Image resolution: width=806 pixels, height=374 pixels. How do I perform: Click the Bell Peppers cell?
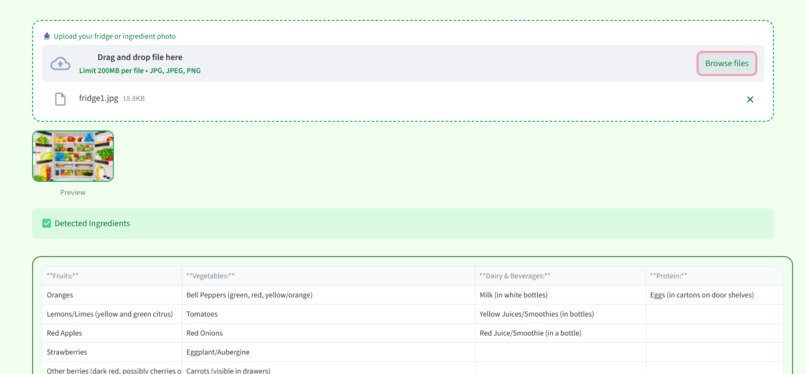coord(328,295)
